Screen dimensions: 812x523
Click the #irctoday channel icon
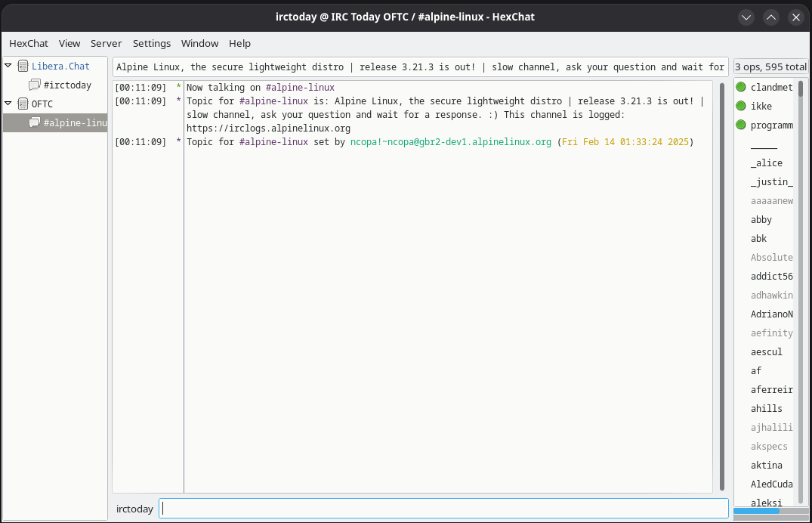[35, 85]
